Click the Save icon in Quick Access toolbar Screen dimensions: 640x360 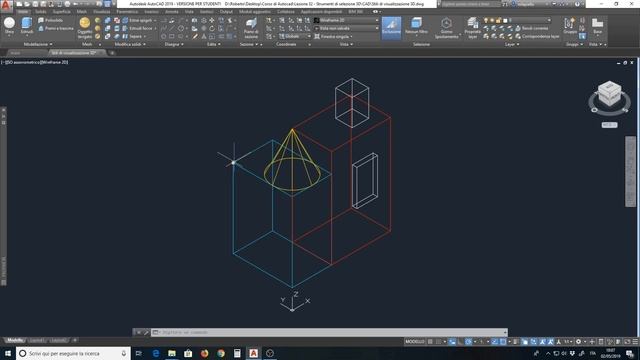click(x=35, y=4)
